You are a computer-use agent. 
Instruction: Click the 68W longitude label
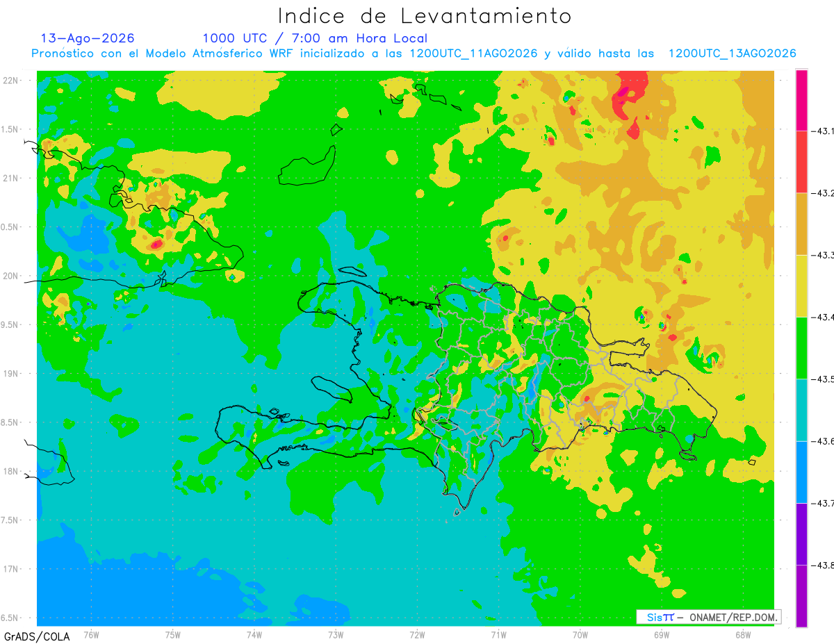pyautogui.click(x=742, y=634)
